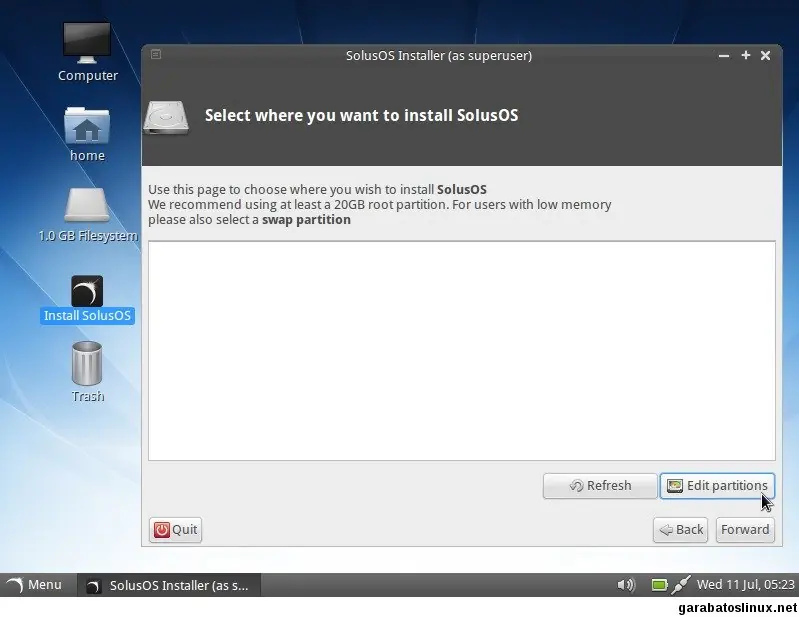The width and height of the screenshot is (799, 617).
Task: Click the Refresh button
Action: pos(600,486)
